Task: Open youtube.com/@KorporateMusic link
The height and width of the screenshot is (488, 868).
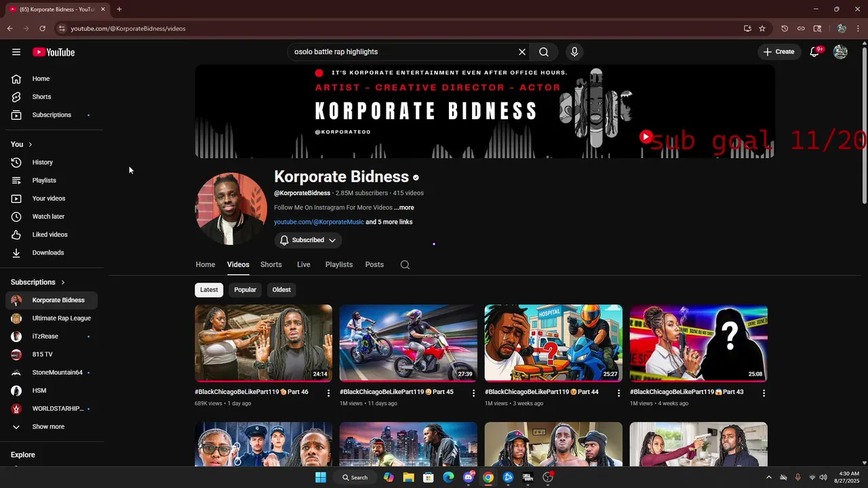Action: click(319, 222)
